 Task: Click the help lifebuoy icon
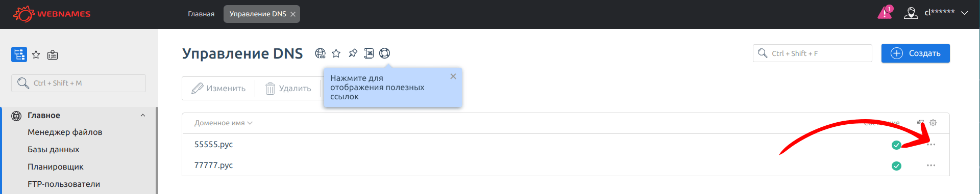[385, 53]
